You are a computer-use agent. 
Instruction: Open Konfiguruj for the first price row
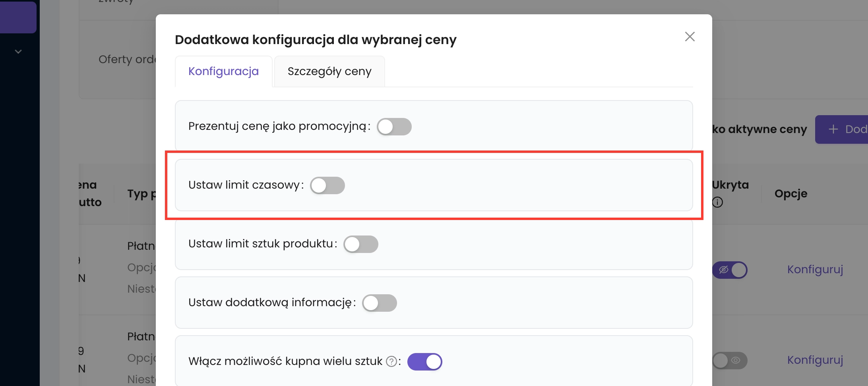click(x=815, y=269)
